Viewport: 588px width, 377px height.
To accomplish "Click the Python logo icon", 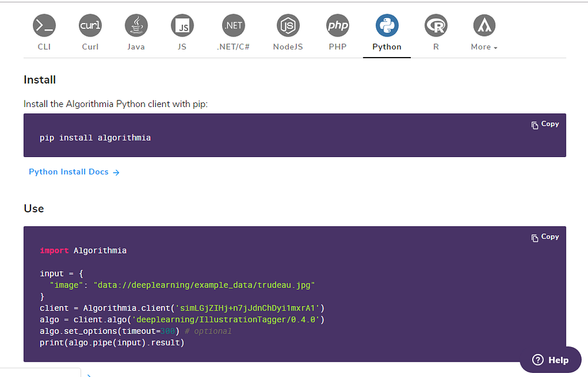I will coord(387,25).
